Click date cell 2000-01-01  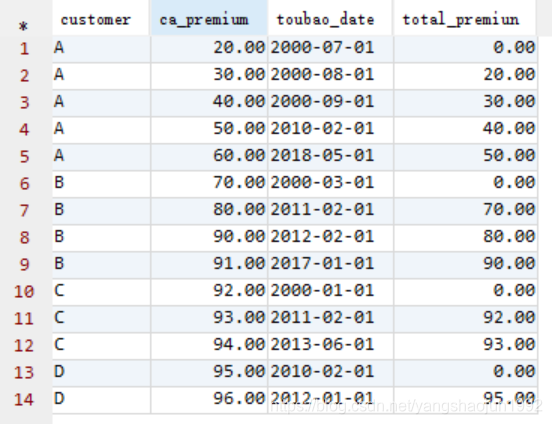point(330,292)
